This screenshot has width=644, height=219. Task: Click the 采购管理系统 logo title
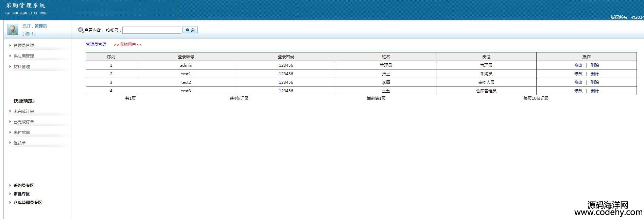[26, 6]
